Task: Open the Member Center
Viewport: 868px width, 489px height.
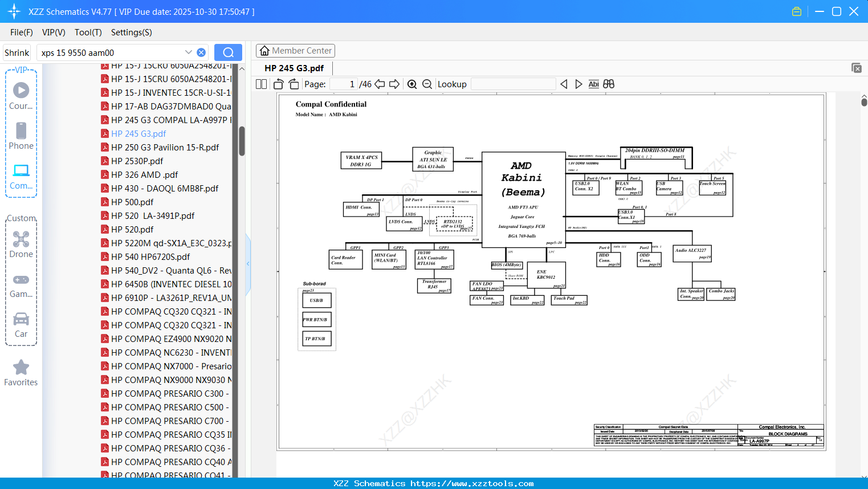Action: (295, 51)
